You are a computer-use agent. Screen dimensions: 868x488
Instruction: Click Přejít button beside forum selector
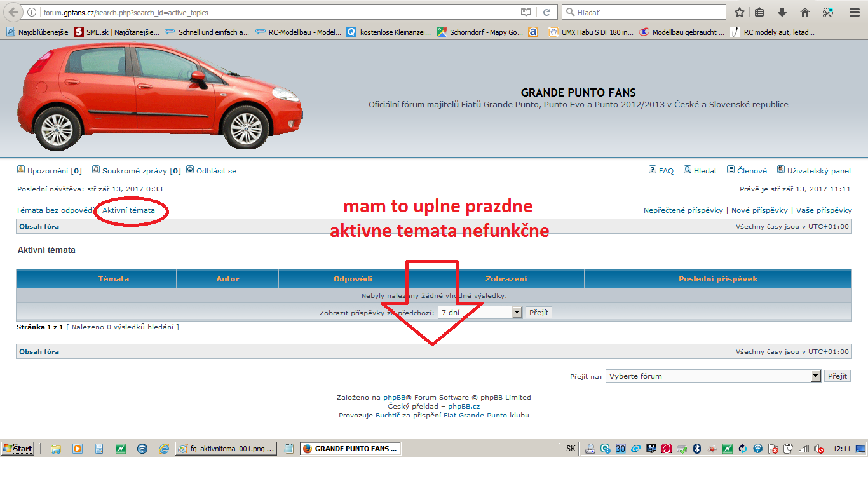point(837,376)
